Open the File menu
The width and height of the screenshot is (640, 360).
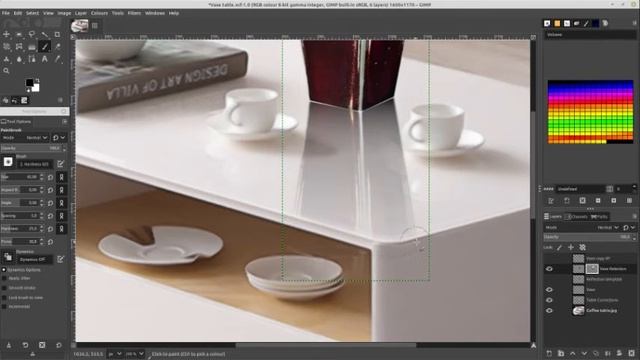[6, 13]
